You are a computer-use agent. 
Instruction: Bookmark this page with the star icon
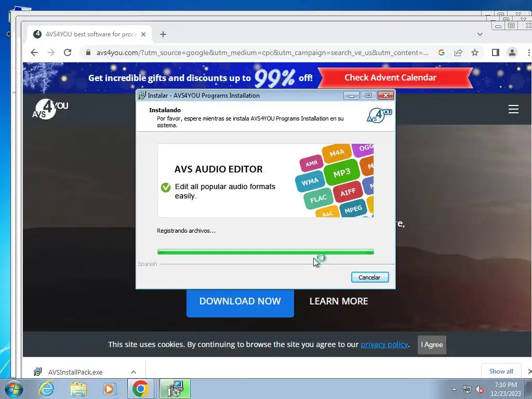[475, 52]
